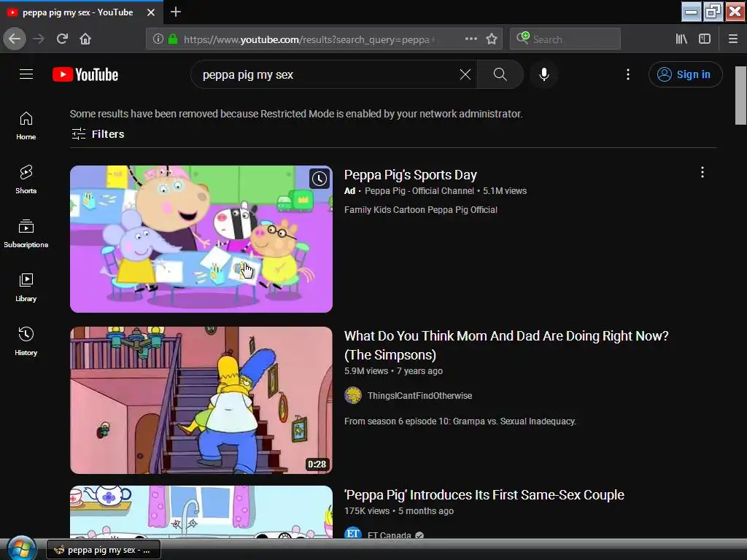Open Peppa Pig's Sports Day video title

(410, 175)
